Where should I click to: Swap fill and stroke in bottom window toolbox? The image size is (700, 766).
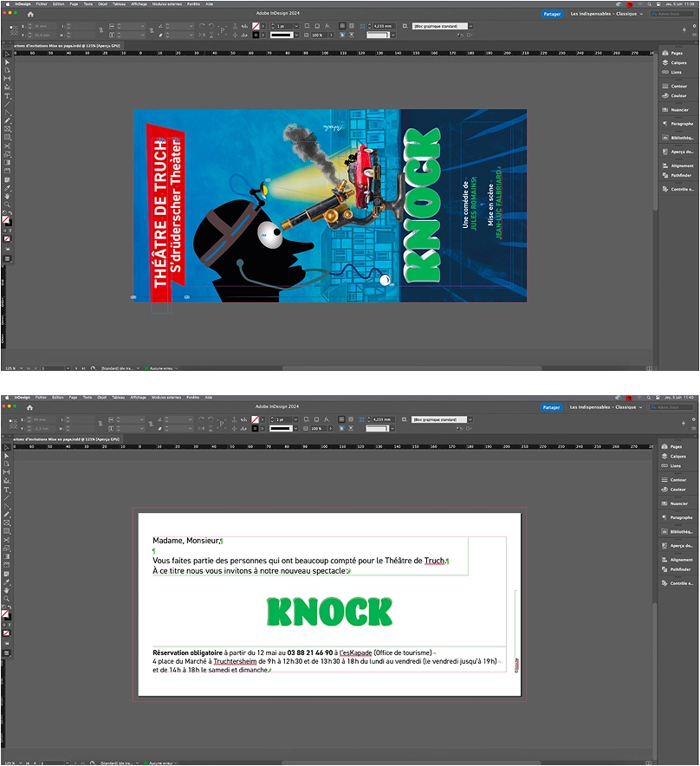click(x=10, y=607)
